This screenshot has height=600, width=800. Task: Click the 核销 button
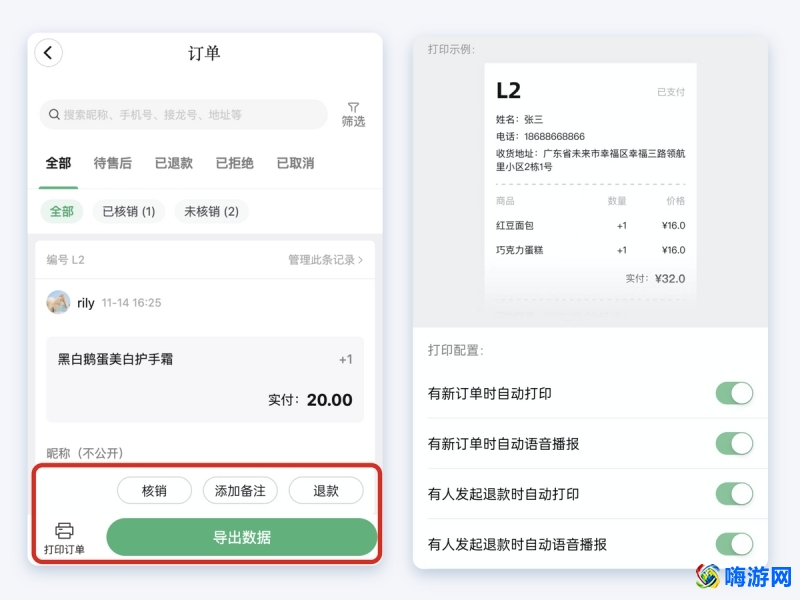tap(154, 491)
